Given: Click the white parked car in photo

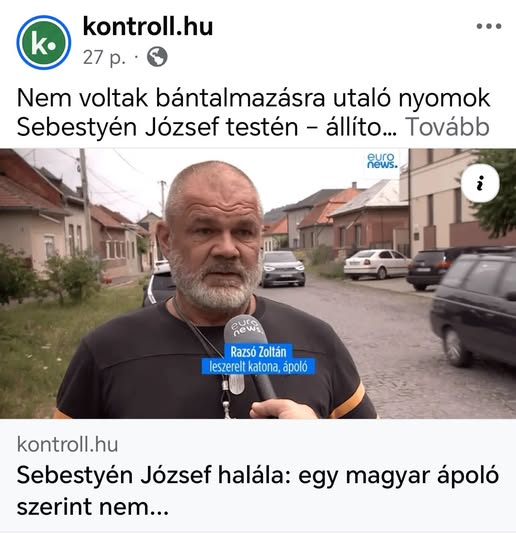Looking at the screenshot, I should [376, 264].
